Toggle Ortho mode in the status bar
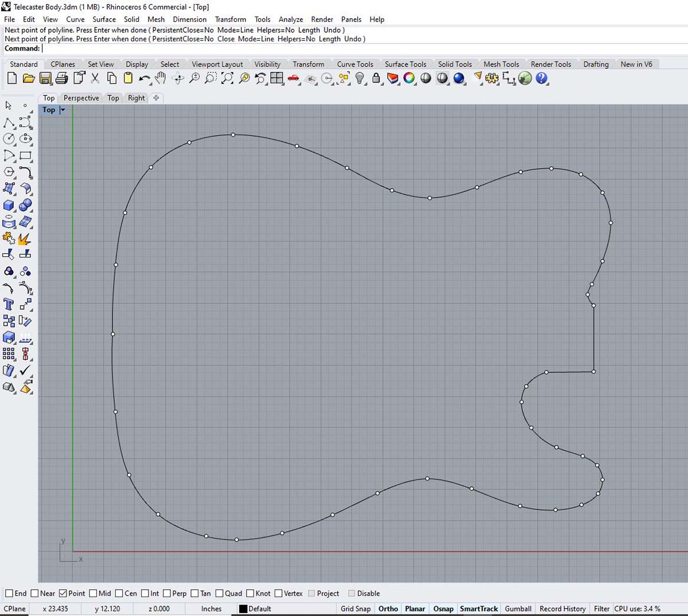 pyautogui.click(x=388, y=609)
